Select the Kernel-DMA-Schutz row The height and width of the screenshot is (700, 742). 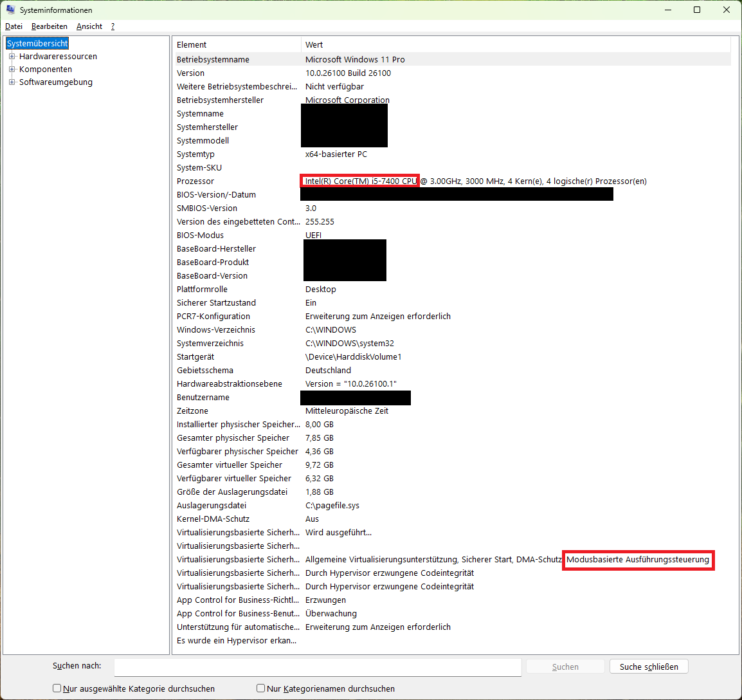tap(452, 519)
